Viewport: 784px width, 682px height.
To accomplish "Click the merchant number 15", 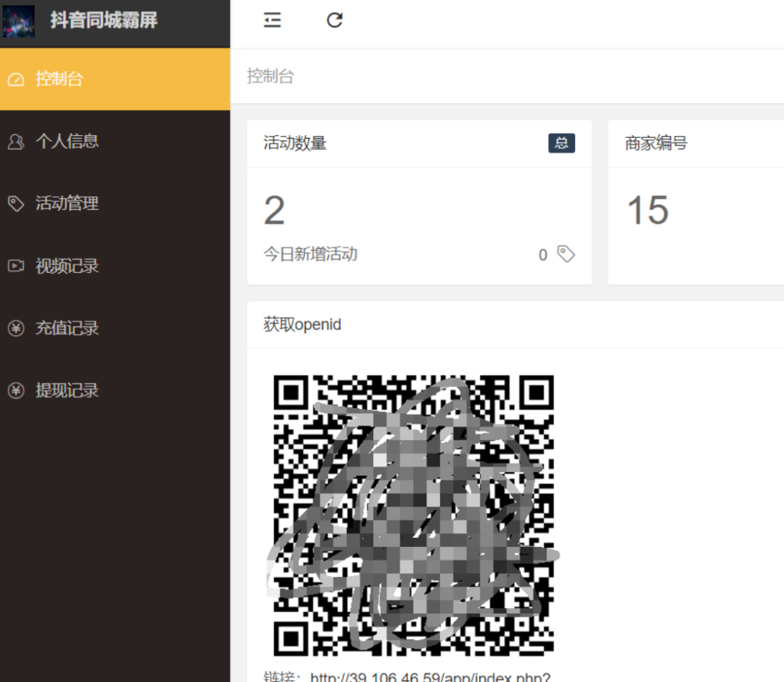I will (648, 211).
